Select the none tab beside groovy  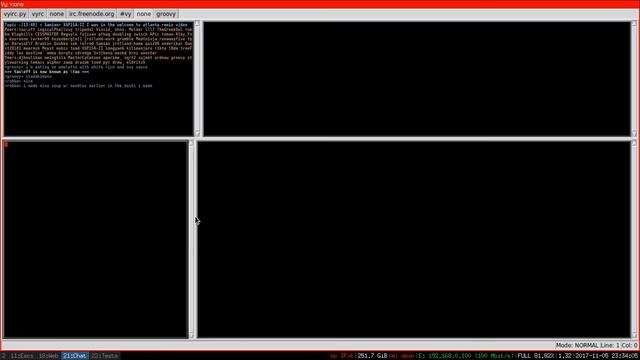pyautogui.click(x=144, y=14)
